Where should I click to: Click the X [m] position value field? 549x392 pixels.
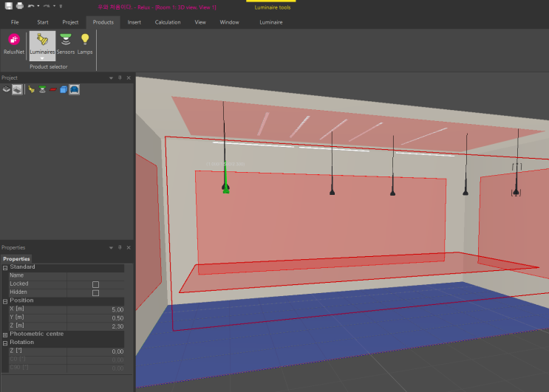[x=96, y=309]
